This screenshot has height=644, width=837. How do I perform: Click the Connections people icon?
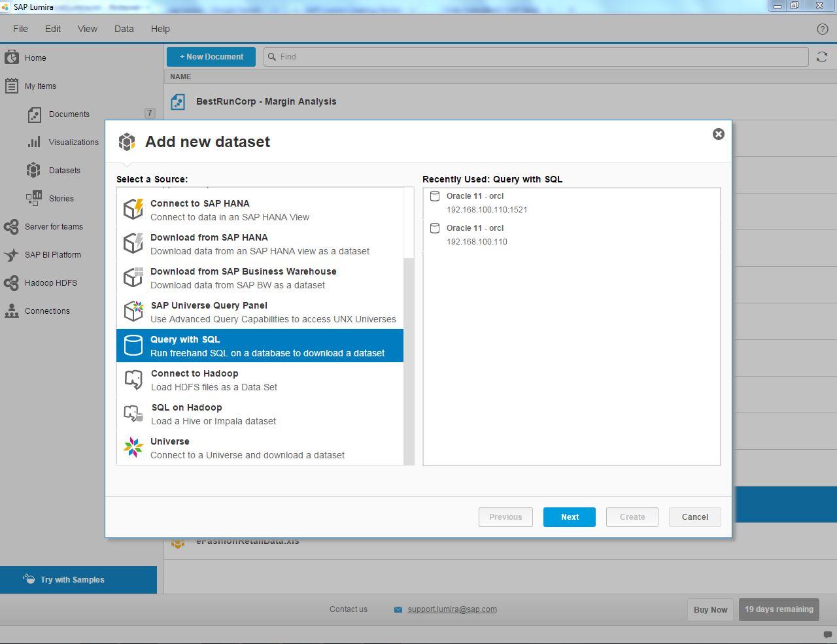(x=11, y=311)
